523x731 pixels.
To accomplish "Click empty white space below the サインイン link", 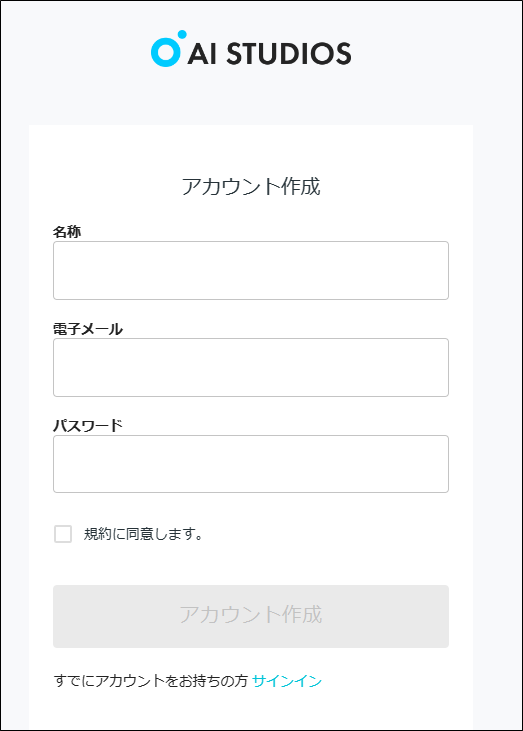I will click(x=251, y=711).
